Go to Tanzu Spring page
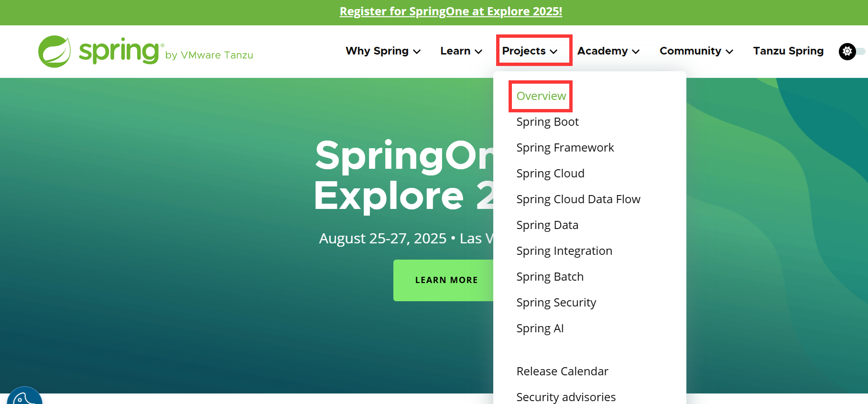This screenshot has width=868, height=404. tap(788, 51)
